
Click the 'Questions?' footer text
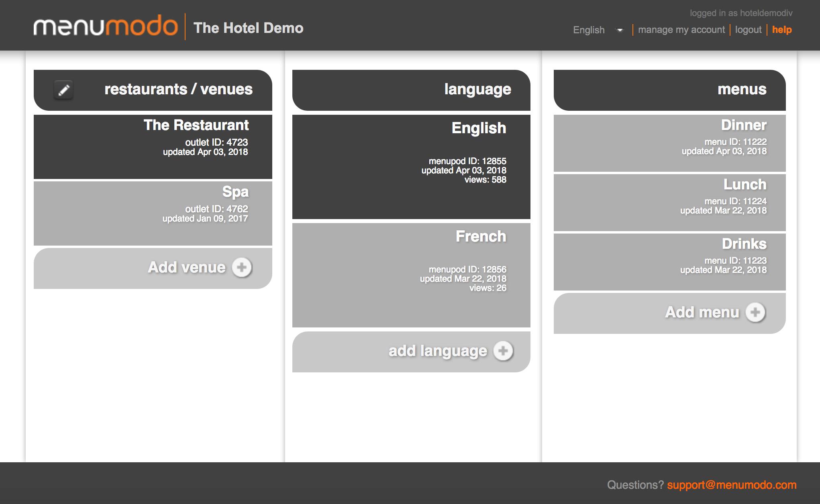coord(635,485)
